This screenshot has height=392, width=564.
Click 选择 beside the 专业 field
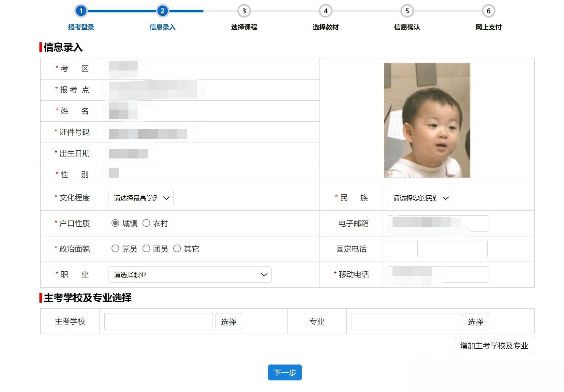(476, 321)
